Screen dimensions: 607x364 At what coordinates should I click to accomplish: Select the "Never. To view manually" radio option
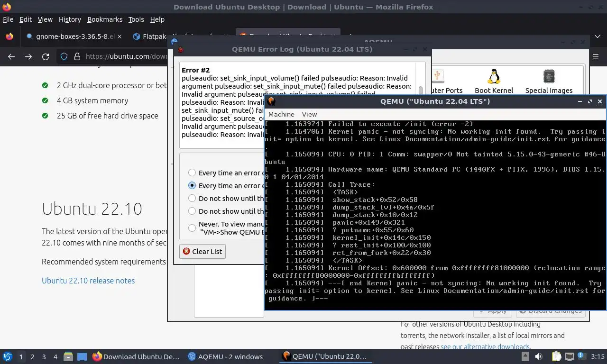point(192,228)
